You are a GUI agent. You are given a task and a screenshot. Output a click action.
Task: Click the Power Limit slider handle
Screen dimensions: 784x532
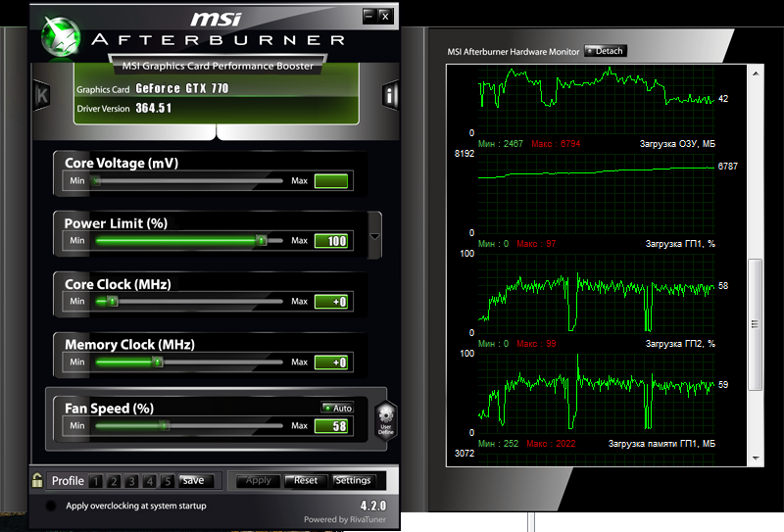[261, 240]
